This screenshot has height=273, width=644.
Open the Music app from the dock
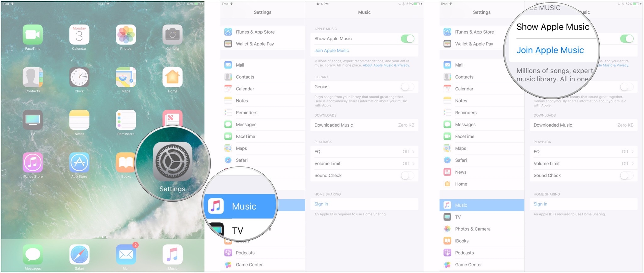click(172, 254)
